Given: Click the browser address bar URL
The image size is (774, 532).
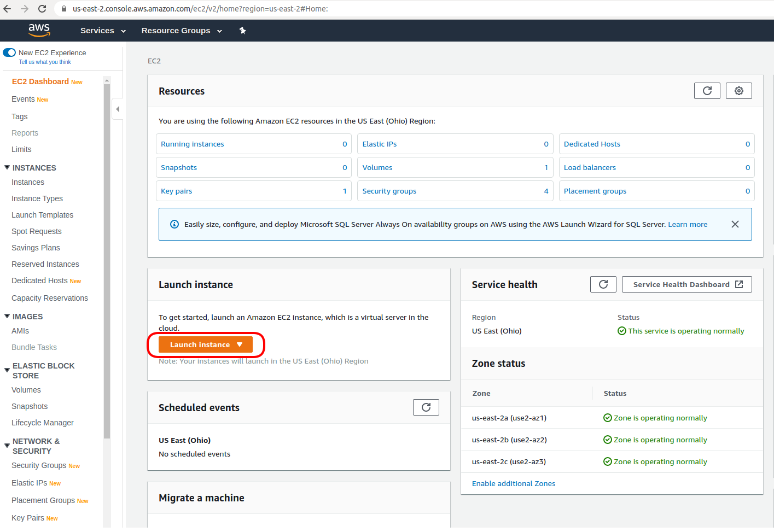Looking at the screenshot, I should click(200, 9).
